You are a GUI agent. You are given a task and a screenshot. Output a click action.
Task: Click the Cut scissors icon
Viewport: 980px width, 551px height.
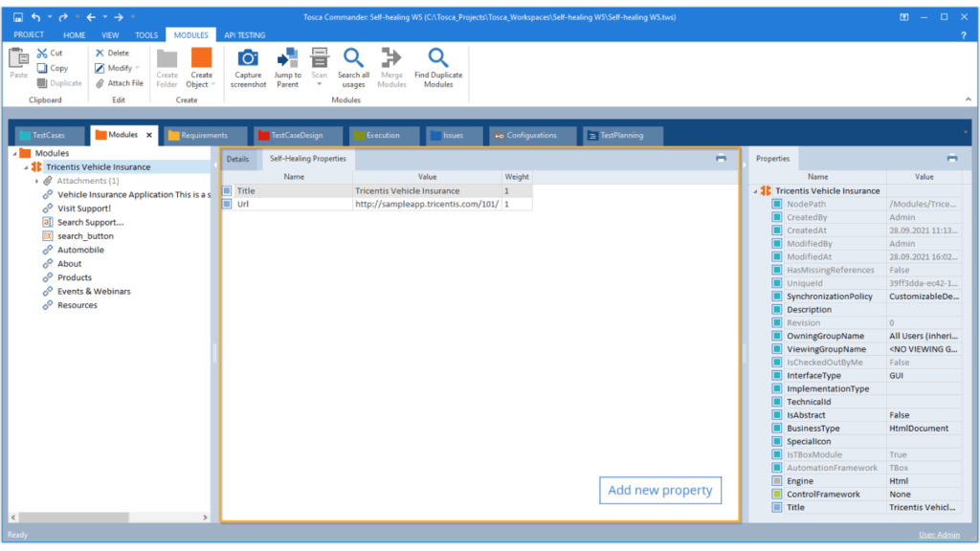pyautogui.click(x=43, y=54)
